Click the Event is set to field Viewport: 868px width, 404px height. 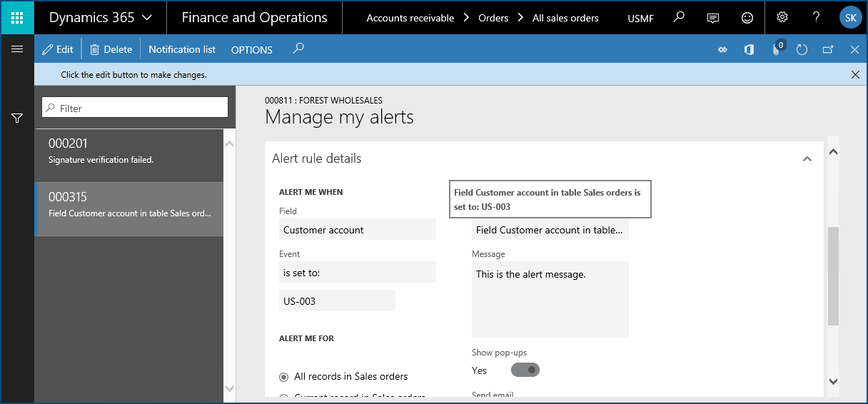357,272
